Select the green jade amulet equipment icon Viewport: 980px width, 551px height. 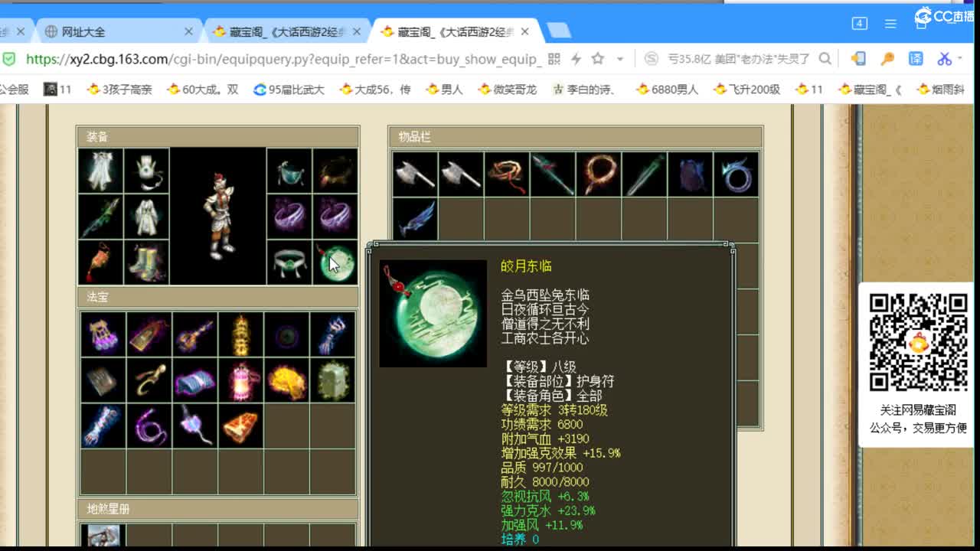click(x=335, y=262)
